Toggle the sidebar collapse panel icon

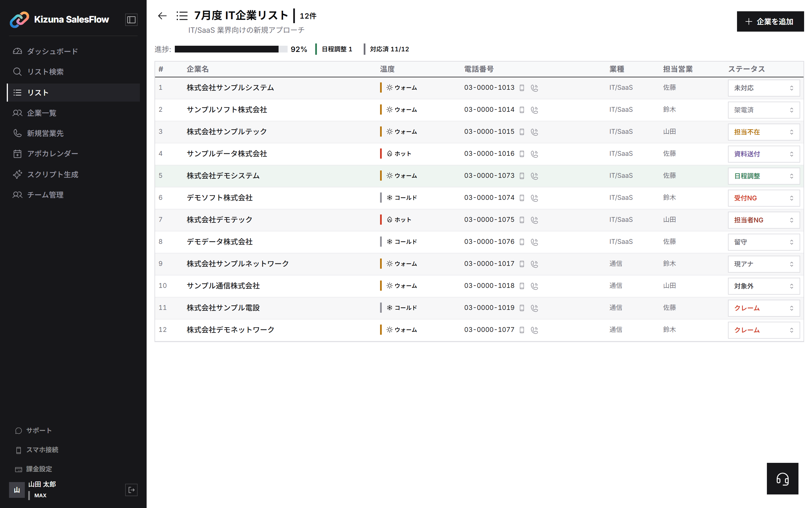(x=131, y=19)
